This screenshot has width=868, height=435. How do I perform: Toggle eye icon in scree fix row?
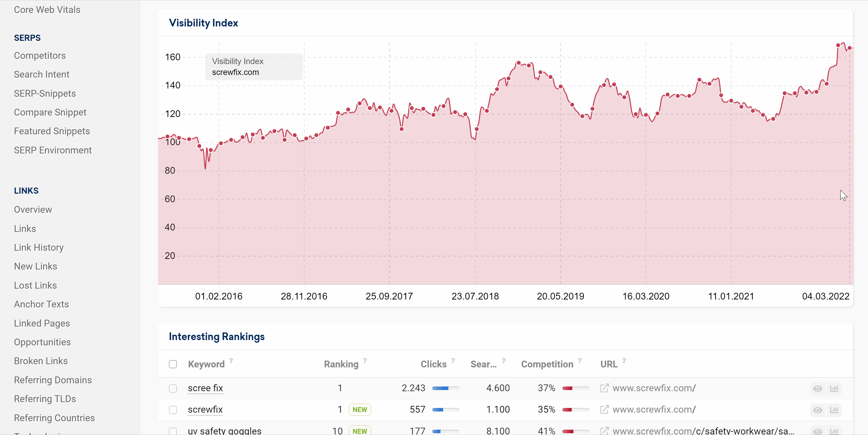point(817,389)
